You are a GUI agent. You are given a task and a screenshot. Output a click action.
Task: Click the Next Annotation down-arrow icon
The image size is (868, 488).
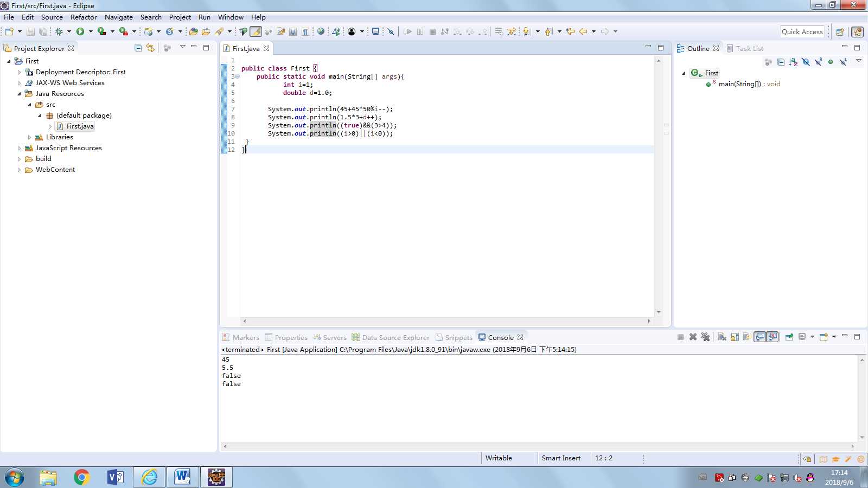click(x=526, y=31)
